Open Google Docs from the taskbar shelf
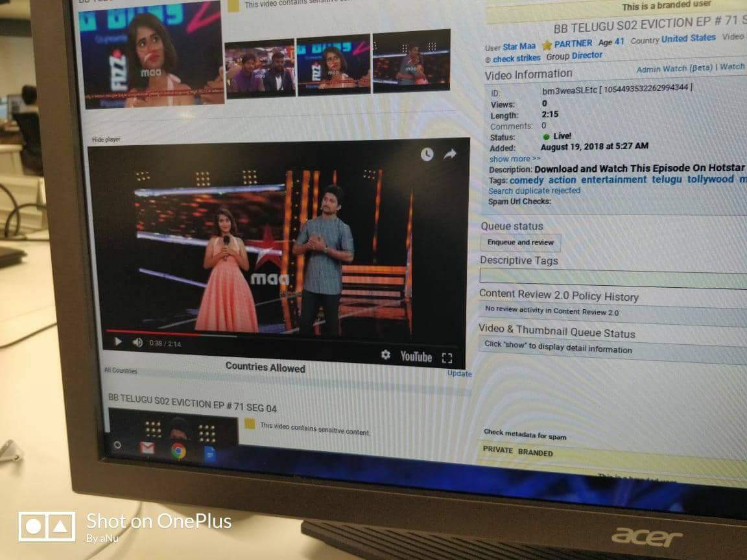Viewport: 747px width, 560px height. tap(210, 454)
